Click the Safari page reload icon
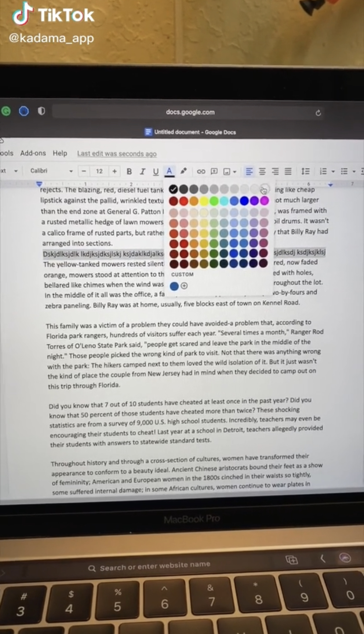 [318, 113]
